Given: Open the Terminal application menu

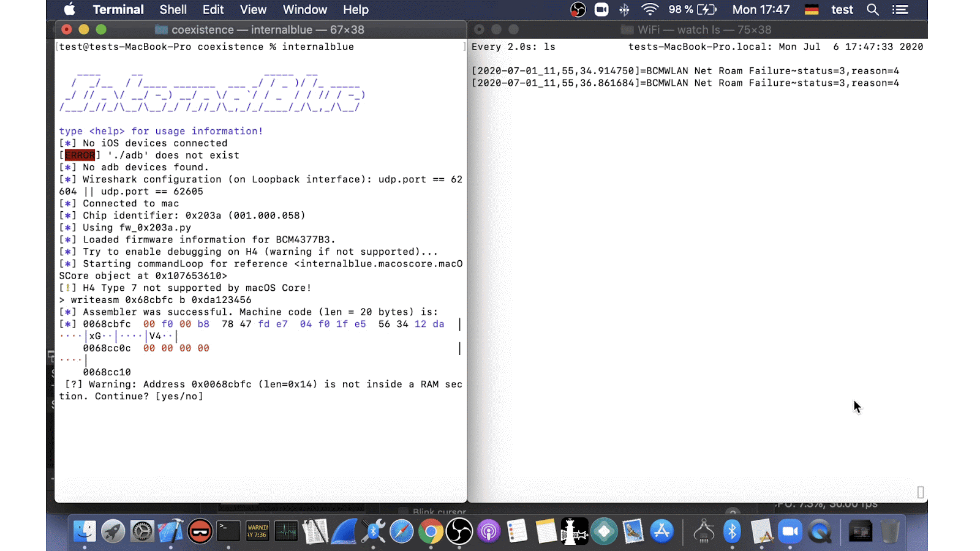Looking at the screenshot, I should pos(118,10).
